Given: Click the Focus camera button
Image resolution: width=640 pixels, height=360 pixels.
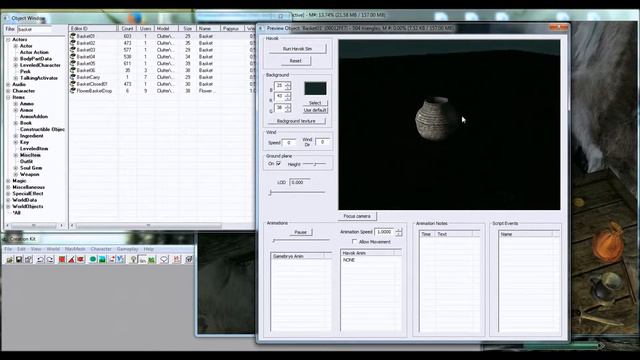Looking at the screenshot, I should (x=357, y=216).
